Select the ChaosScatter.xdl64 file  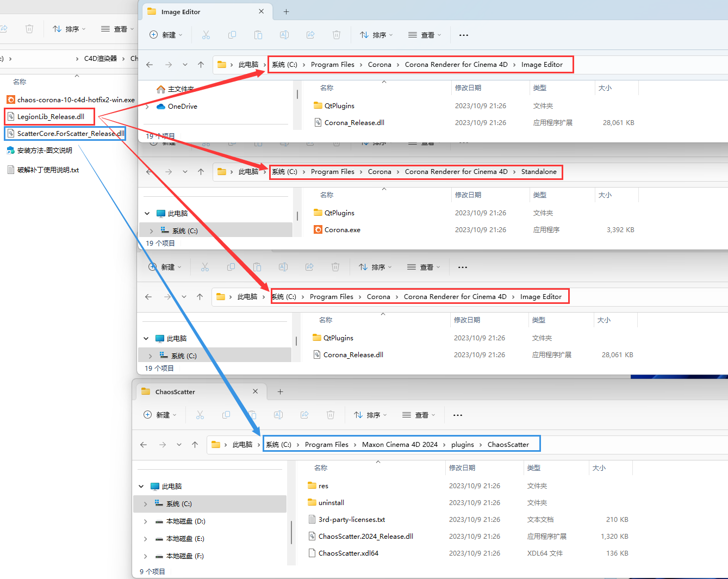click(348, 553)
